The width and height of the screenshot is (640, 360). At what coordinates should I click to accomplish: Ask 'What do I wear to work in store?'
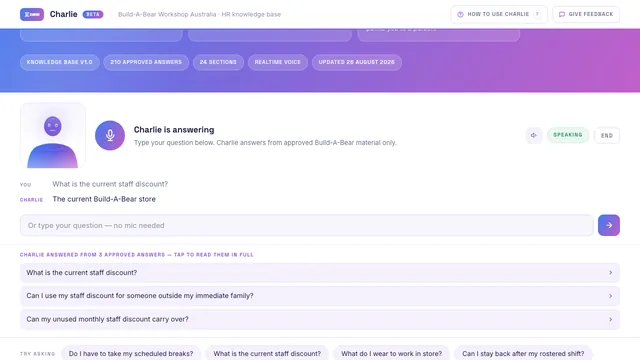pos(391,353)
